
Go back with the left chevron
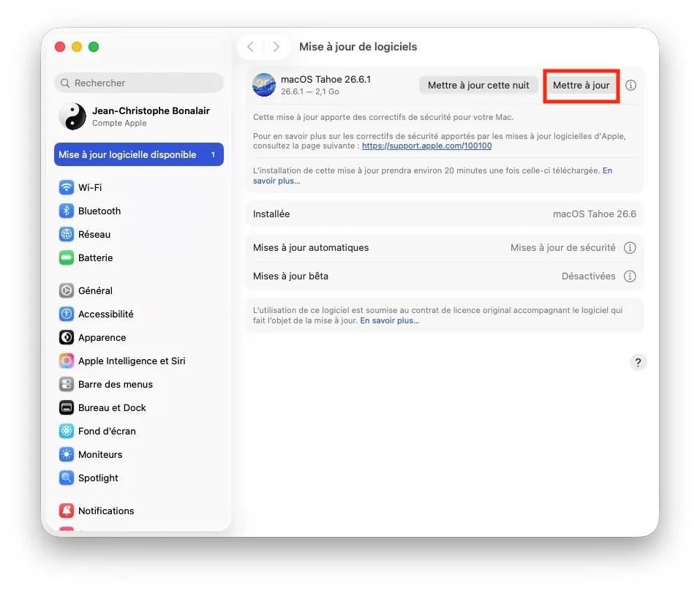[x=251, y=47]
